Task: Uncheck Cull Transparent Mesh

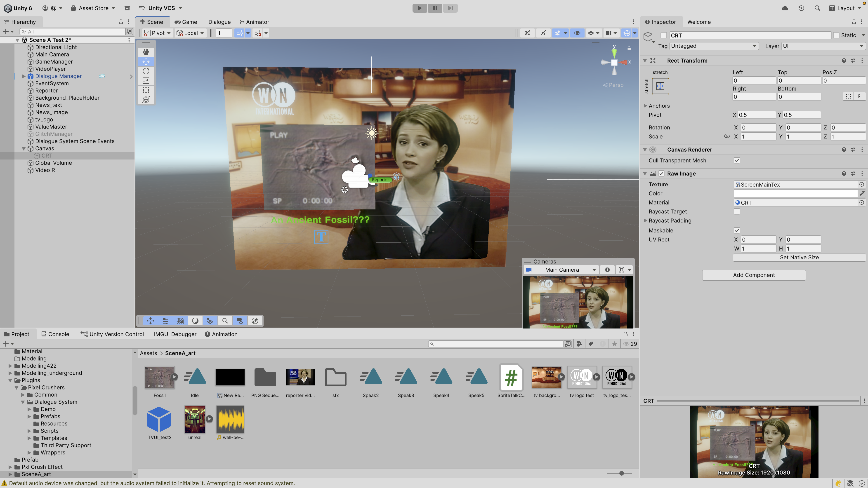Action: (x=737, y=160)
